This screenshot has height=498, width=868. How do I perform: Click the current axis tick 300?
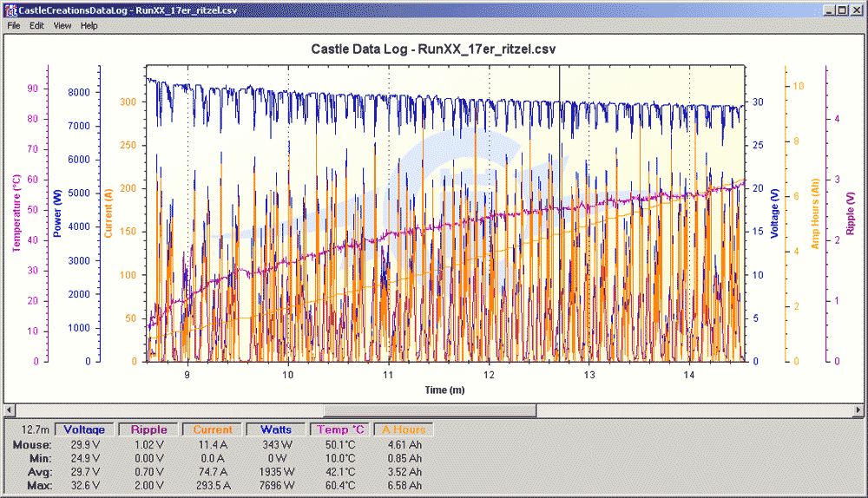tap(128, 102)
